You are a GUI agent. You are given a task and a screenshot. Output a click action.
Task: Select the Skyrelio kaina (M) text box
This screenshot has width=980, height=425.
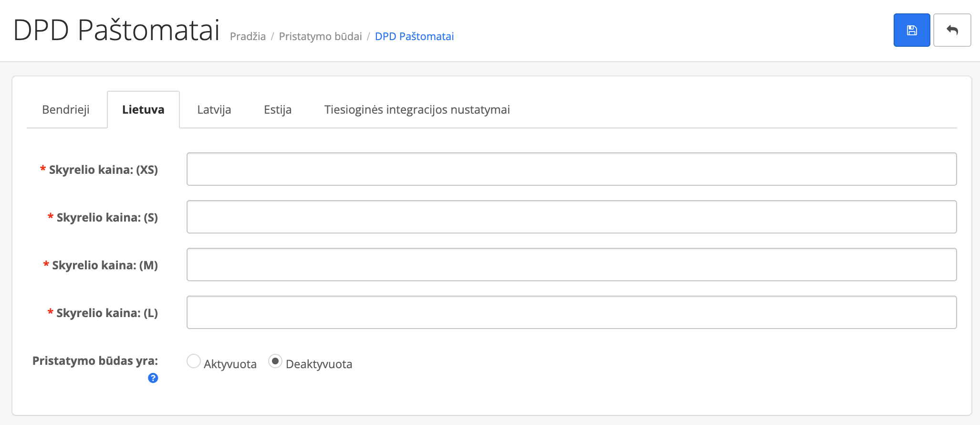571,265
